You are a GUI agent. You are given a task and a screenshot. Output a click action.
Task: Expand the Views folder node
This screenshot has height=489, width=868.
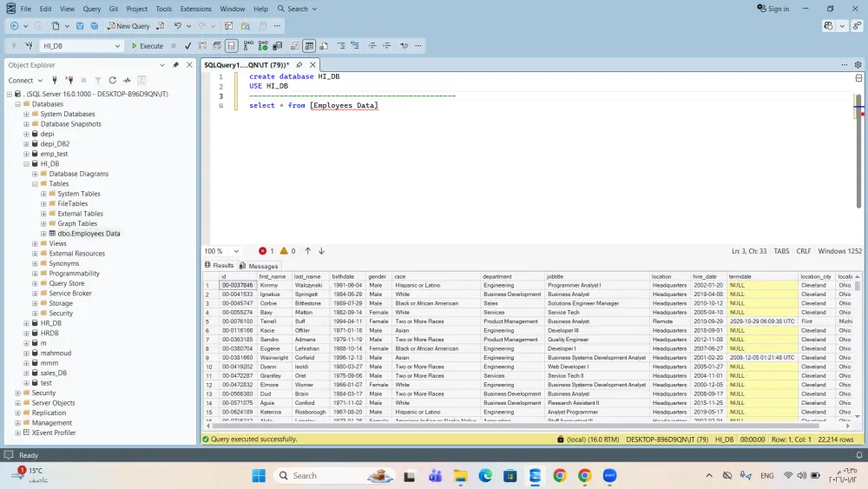click(x=35, y=244)
